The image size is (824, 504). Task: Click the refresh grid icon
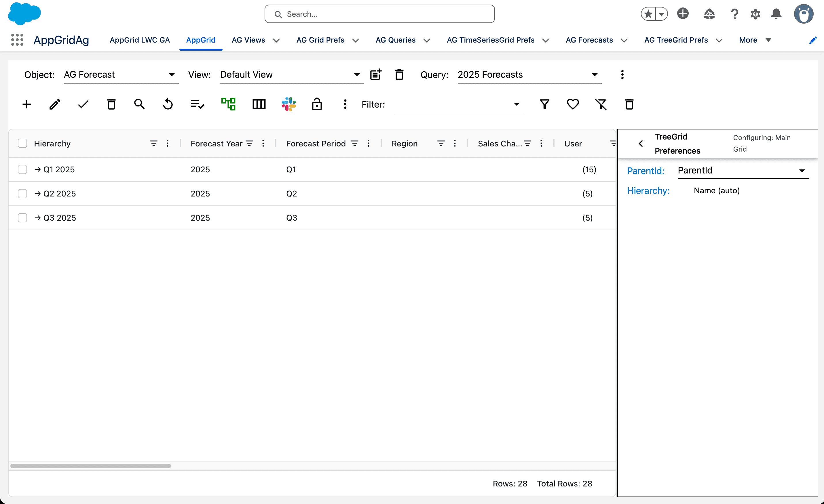click(x=168, y=104)
